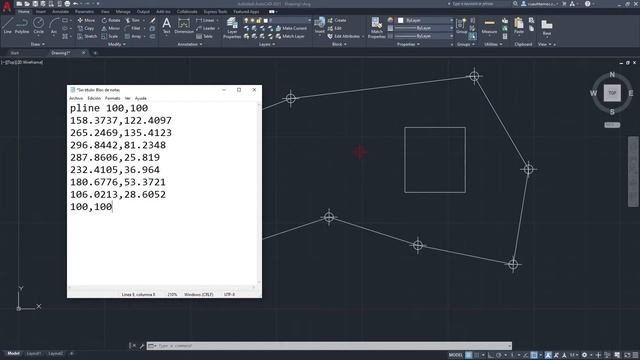Image resolution: width=640 pixels, height=360 pixels.
Task: Switch to the Model tab
Action: point(13,353)
